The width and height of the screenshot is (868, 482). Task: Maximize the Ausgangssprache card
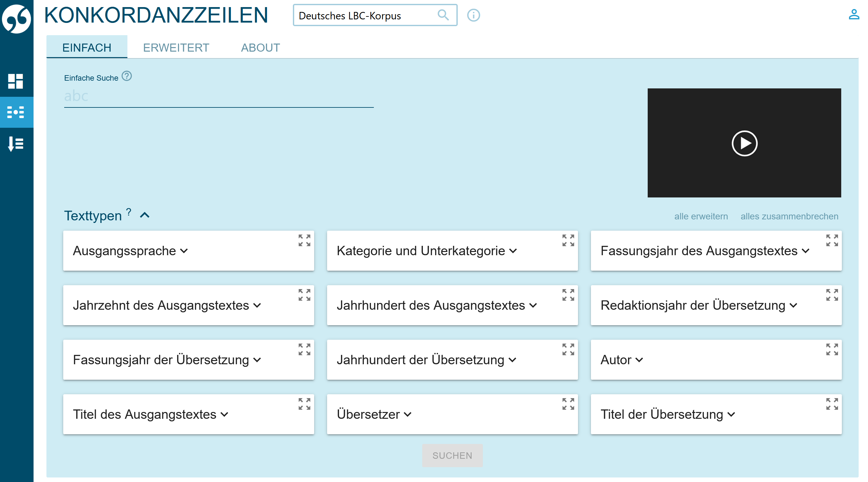pos(304,240)
